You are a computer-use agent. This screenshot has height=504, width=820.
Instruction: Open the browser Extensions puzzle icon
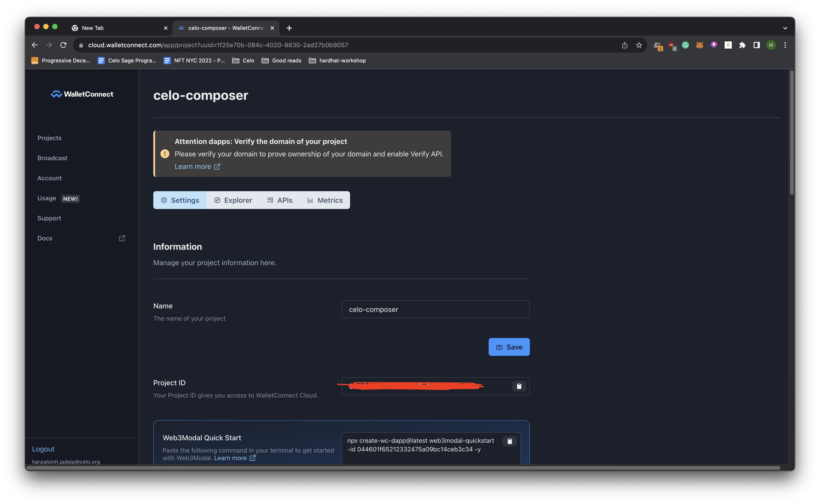[x=742, y=45]
